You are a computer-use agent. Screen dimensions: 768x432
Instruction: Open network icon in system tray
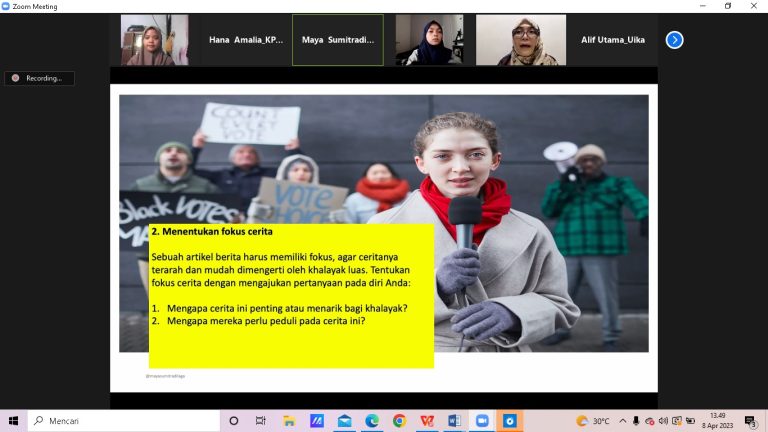click(x=677, y=421)
